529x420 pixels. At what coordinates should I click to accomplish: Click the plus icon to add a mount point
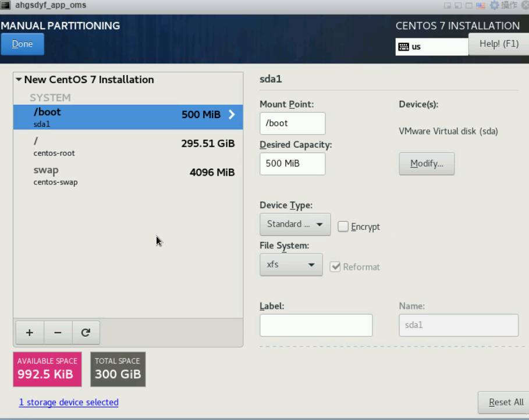point(30,333)
